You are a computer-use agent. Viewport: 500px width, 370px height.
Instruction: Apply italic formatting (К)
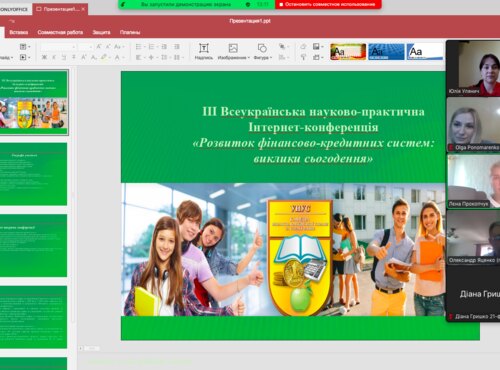point(54,57)
